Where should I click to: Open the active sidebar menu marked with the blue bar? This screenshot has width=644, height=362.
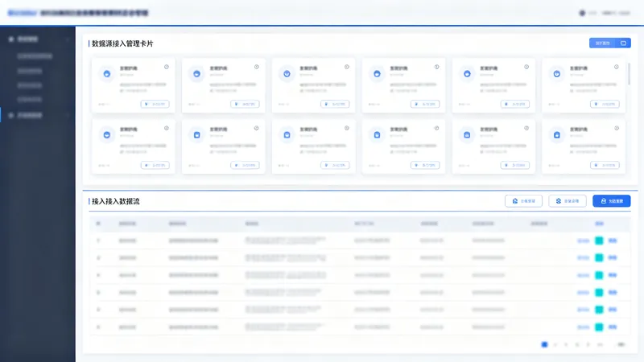point(37,115)
